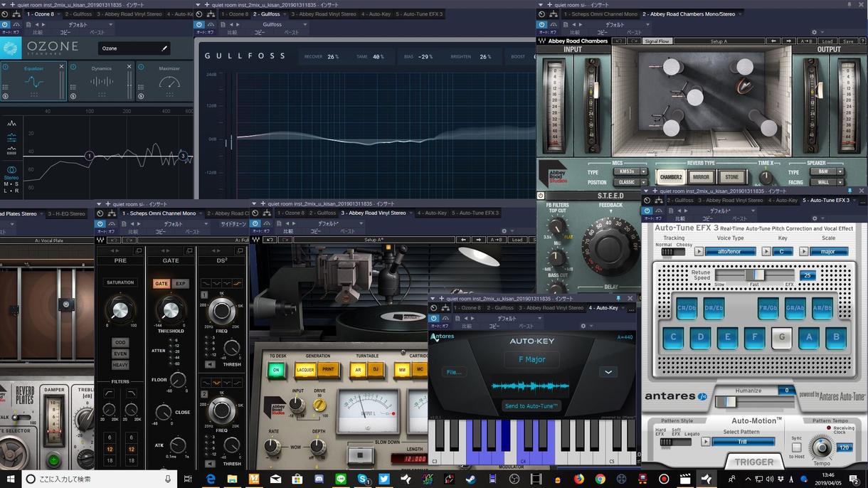The height and width of the screenshot is (488, 868).
Task: Open the Chambers mic TYPE KM53s dropdown
Action: [x=630, y=171]
